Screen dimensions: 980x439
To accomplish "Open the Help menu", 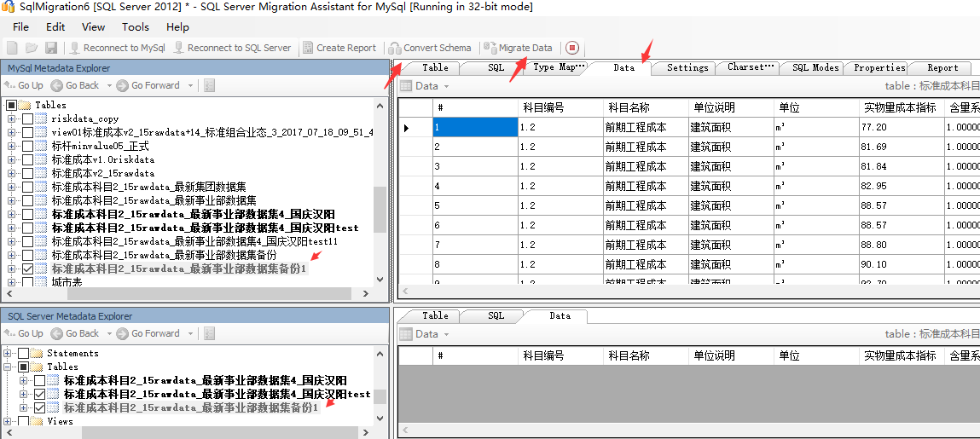I will point(177,27).
